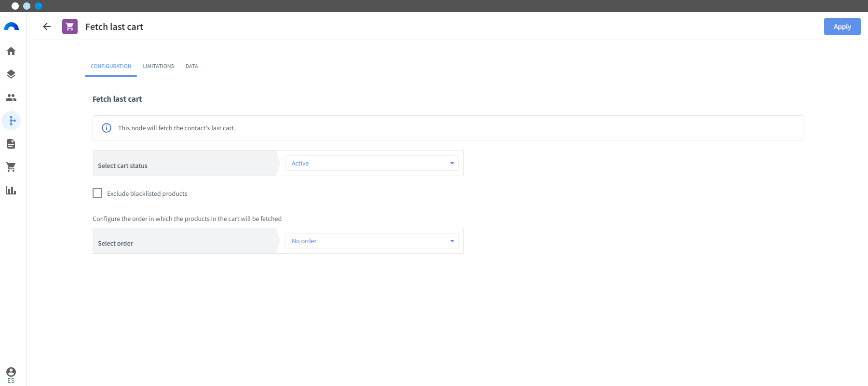Screen dimensions: 868x386
Task: Open the layers icon in sidebar
Action: [11, 74]
